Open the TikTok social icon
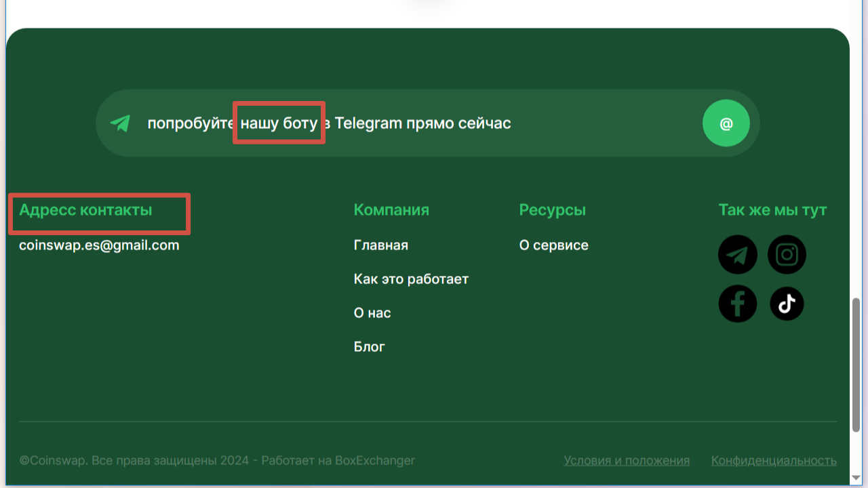Screen dimensions: 868x488 tap(787, 304)
